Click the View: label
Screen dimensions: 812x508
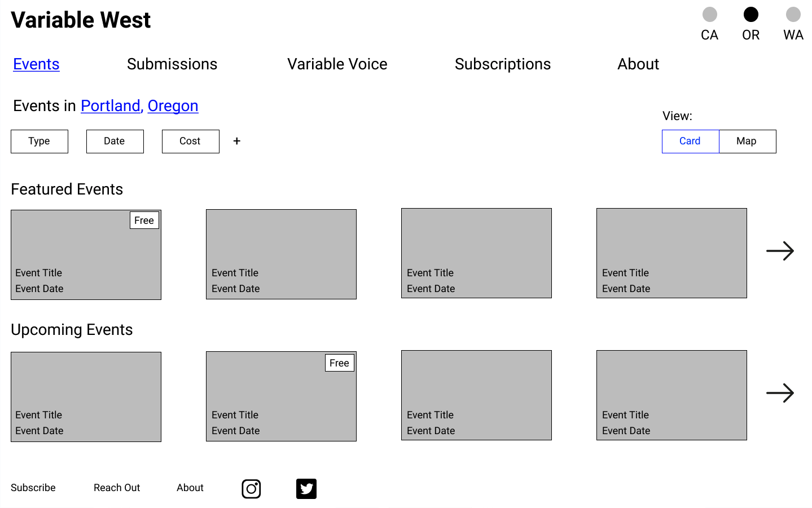pyautogui.click(x=677, y=116)
